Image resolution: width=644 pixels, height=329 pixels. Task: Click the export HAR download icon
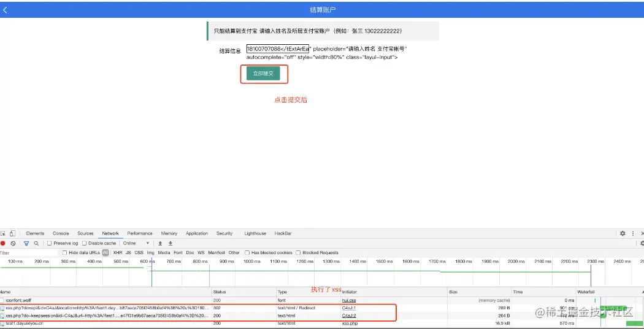[x=171, y=243]
